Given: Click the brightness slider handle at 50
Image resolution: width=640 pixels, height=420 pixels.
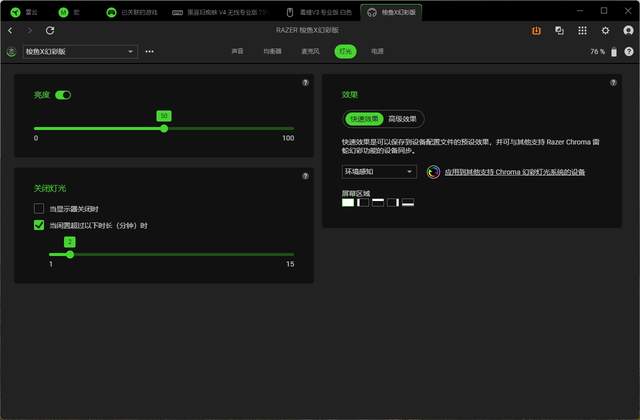Looking at the screenshot, I should [164, 129].
